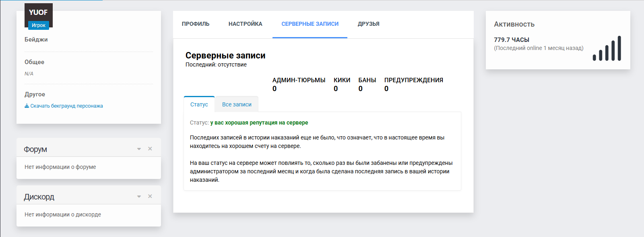644x237 pixels.
Task: Click the download icon before Скачать бекграунд
Action: click(27, 106)
